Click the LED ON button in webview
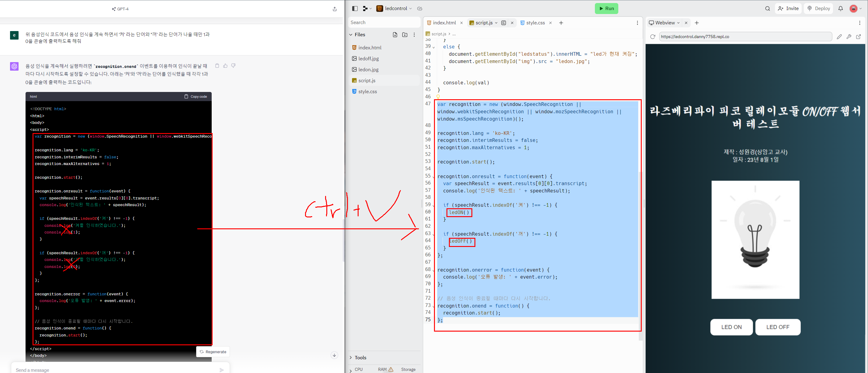The width and height of the screenshot is (868, 373). click(x=731, y=327)
